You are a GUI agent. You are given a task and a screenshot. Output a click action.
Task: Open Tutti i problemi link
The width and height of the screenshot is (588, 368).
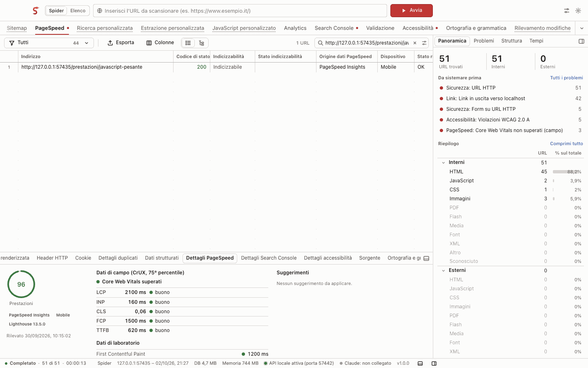[x=566, y=78]
